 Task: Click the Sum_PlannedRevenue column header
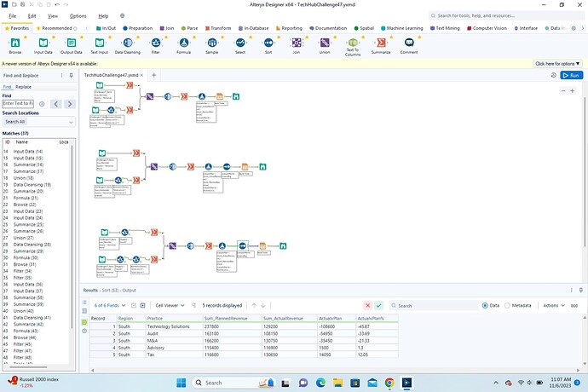[x=232, y=318]
